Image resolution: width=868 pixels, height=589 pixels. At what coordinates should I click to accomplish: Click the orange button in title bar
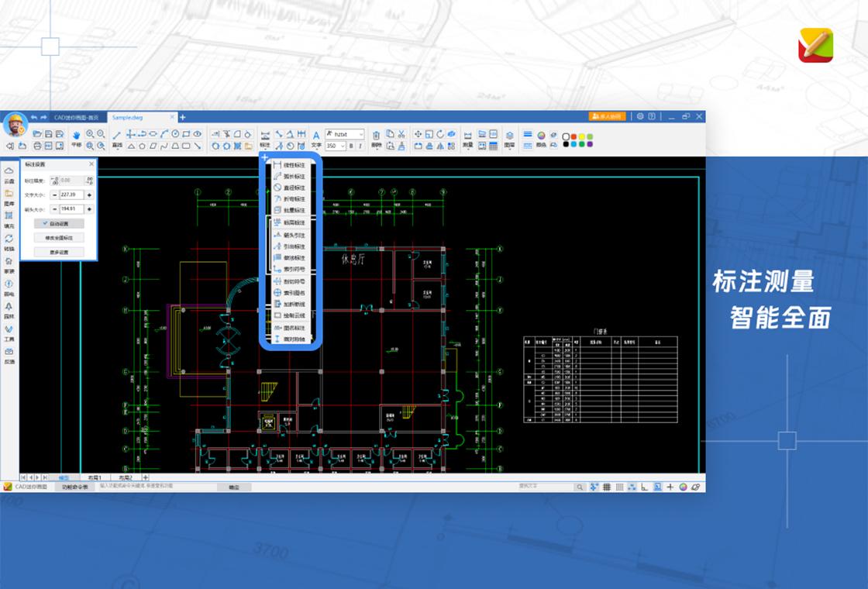click(607, 117)
